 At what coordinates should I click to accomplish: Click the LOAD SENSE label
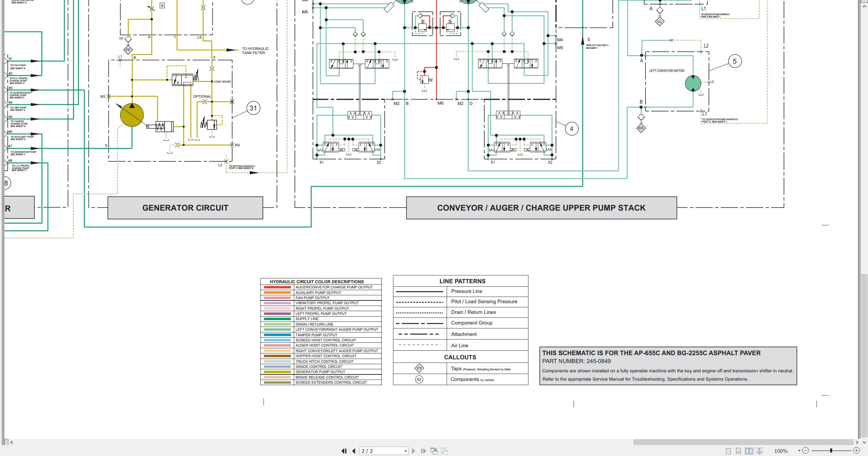point(222,82)
